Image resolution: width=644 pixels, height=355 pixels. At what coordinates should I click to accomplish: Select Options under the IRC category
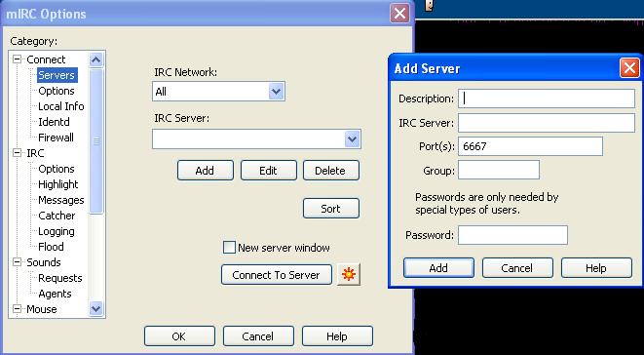[57, 169]
